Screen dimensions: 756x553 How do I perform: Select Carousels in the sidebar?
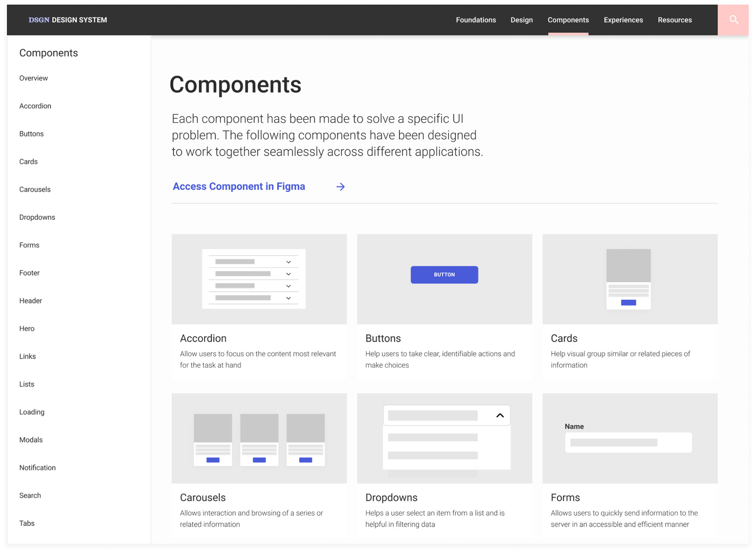coord(35,189)
